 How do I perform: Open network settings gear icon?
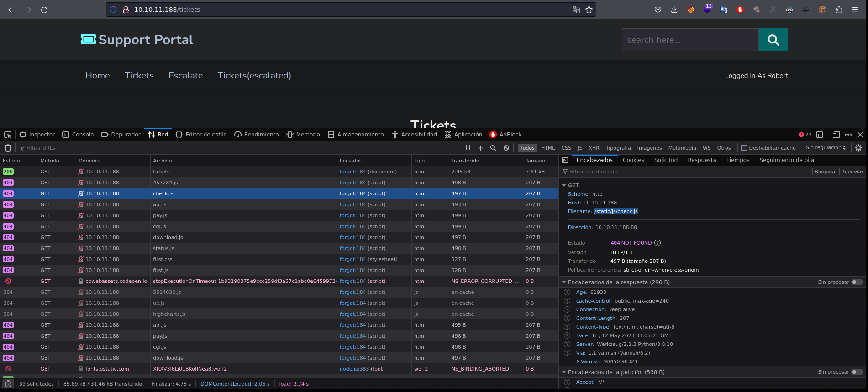(x=858, y=148)
